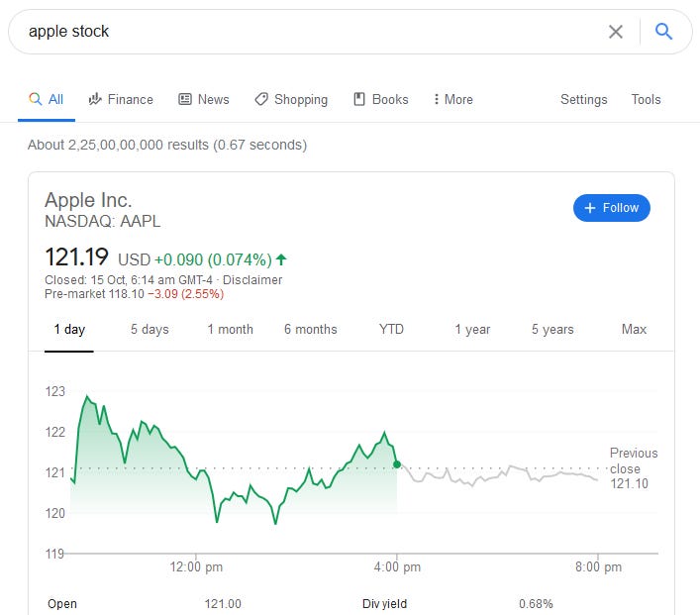This screenshot has height=615, width=700.
Task: Select the YTD chart range
Action: point(391,330)
